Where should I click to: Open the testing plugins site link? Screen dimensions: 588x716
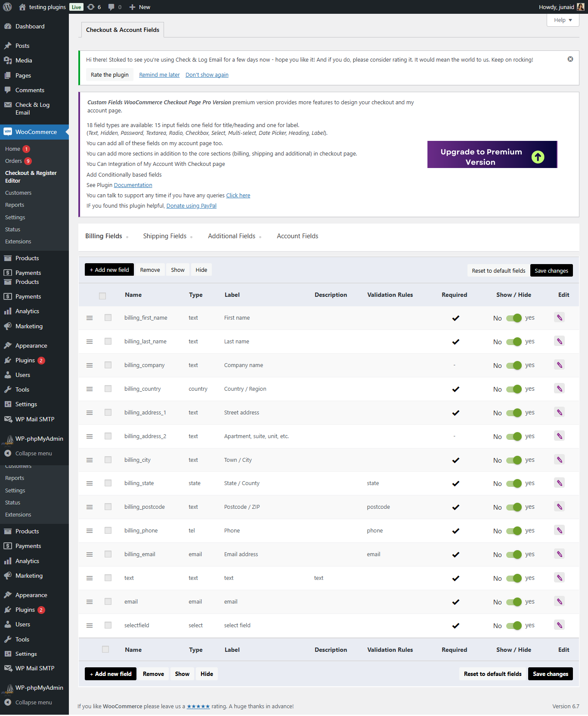(x=42, y=7)
